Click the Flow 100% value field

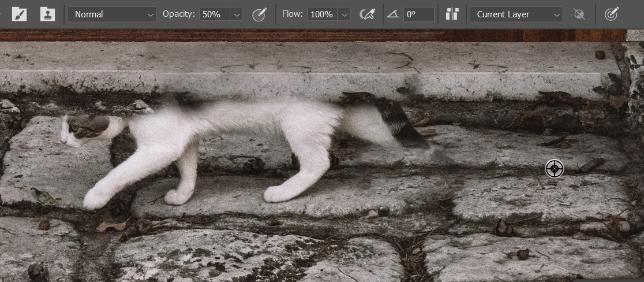click(x=321, y=14)
